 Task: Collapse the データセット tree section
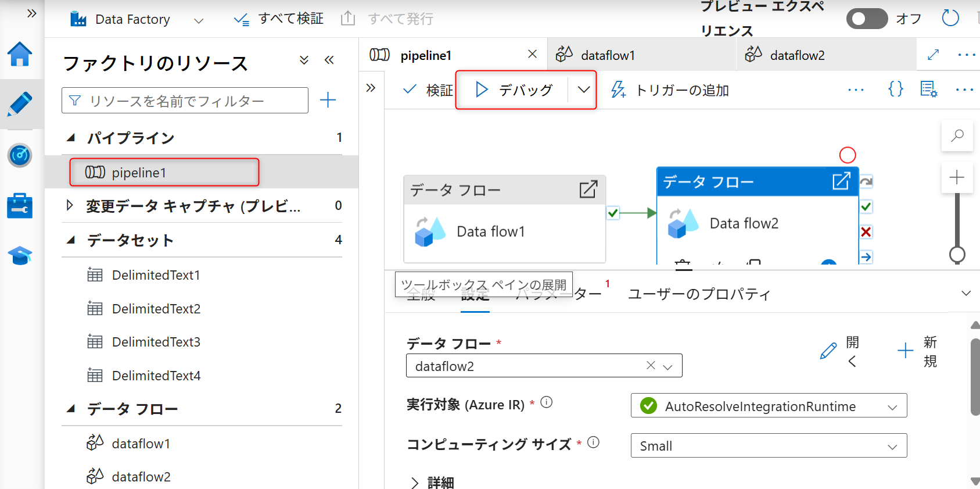point(71,240)
